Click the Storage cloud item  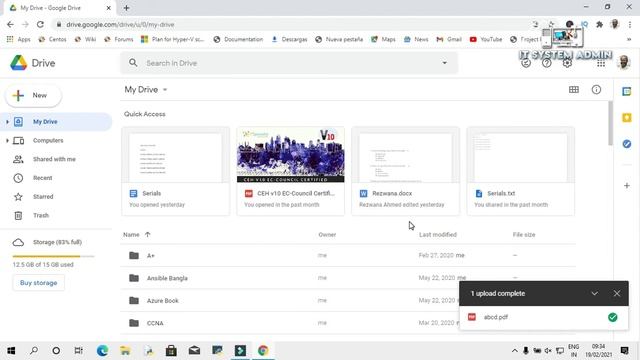tap(47, 242)
